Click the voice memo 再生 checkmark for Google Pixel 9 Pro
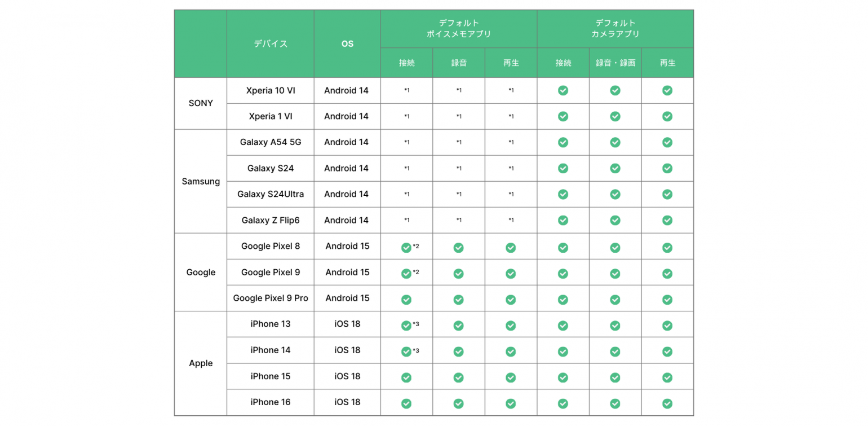The image size is (868, 426). click(x=511, y=300)
